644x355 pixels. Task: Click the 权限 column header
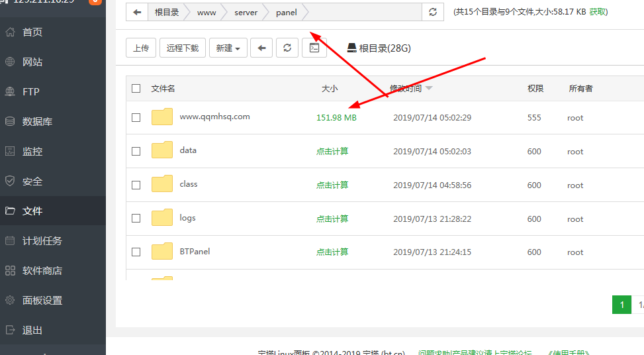535,88
